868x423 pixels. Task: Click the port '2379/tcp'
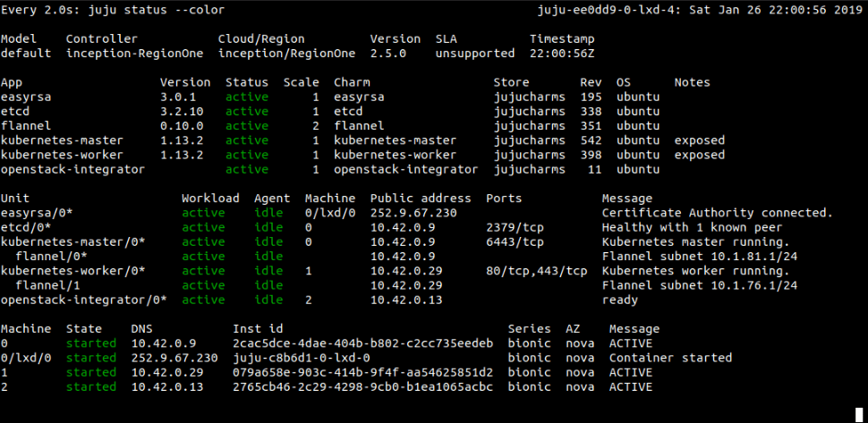(x=515, y=227)
